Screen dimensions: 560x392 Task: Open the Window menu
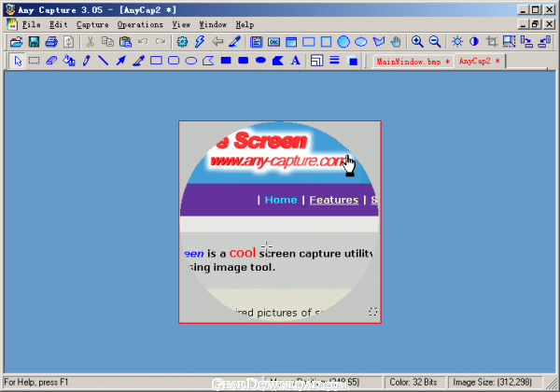(x=213, y=24)
